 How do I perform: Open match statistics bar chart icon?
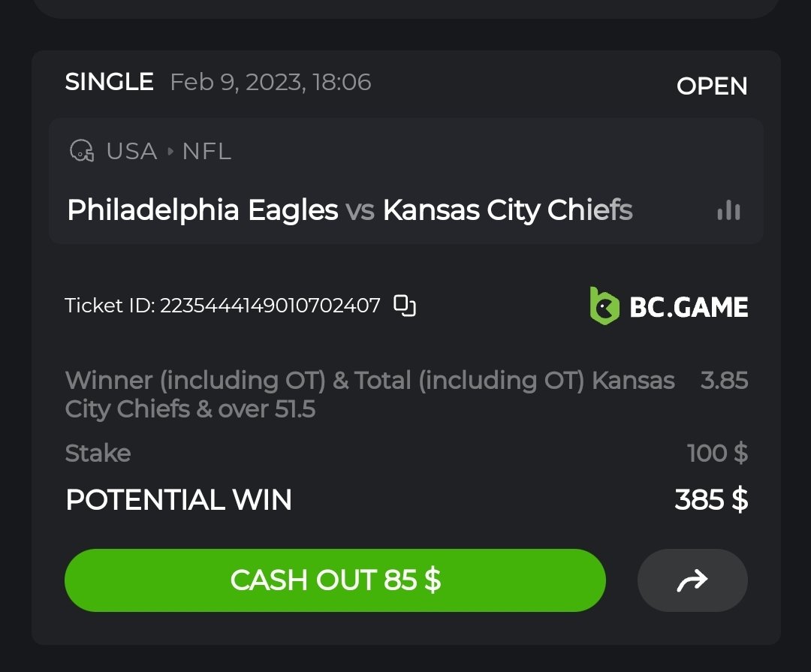point(728,211)
